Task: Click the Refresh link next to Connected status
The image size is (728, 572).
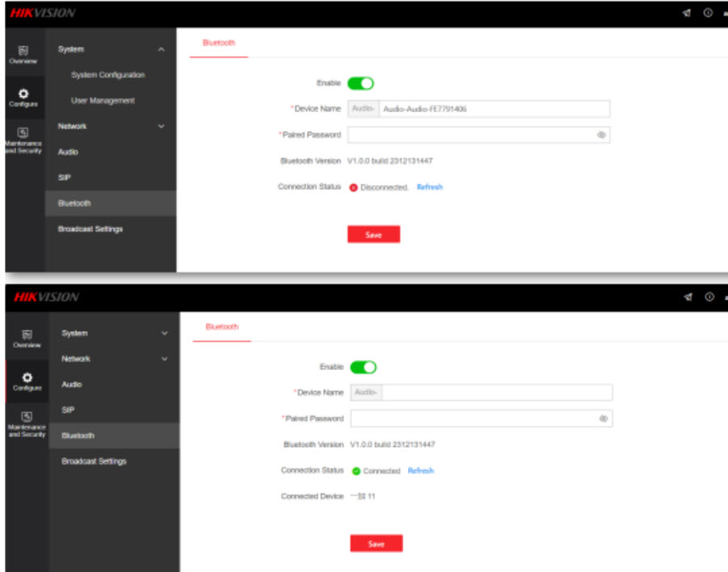Action: coord(420,471)
